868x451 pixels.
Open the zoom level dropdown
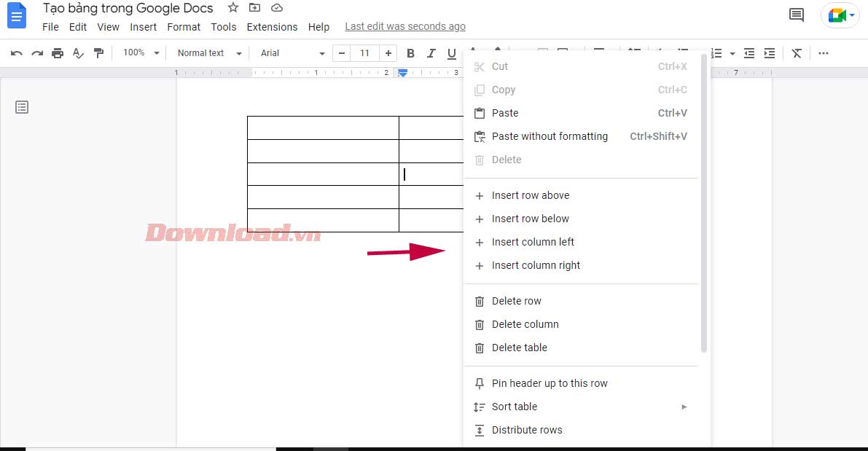140,52
